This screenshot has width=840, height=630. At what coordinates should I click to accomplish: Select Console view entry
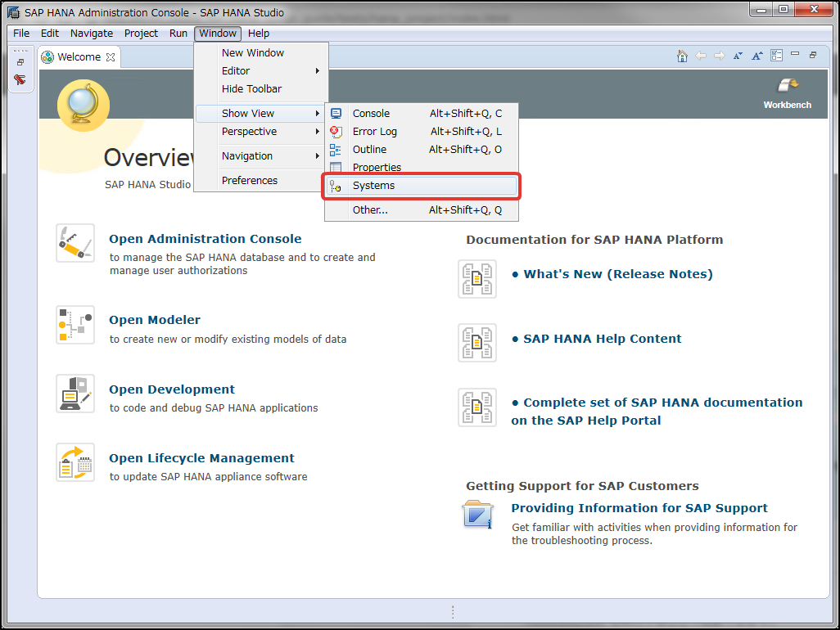click(422, 114)
